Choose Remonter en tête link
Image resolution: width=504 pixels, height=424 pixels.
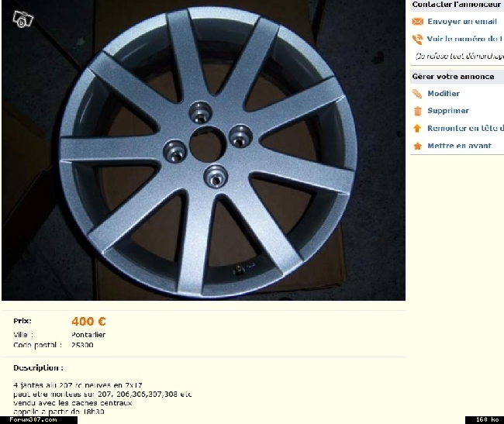pyautogui.click(x=465, y=128)
